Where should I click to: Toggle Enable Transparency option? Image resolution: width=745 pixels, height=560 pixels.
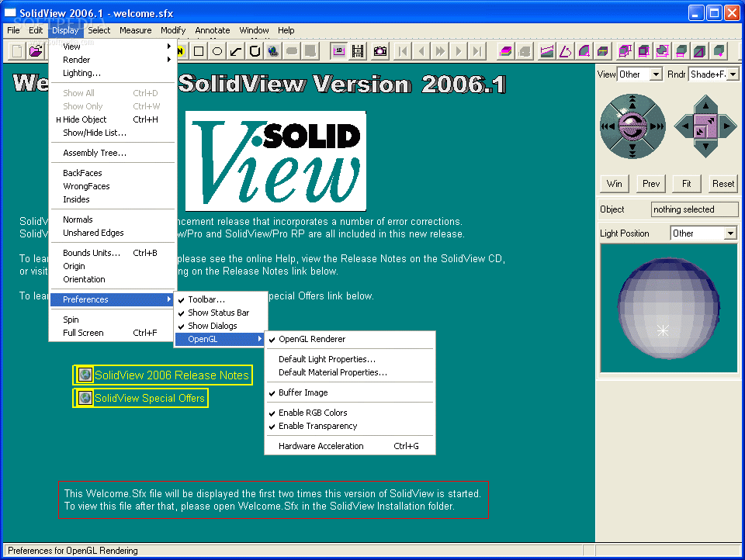click(x=350, y=426)
